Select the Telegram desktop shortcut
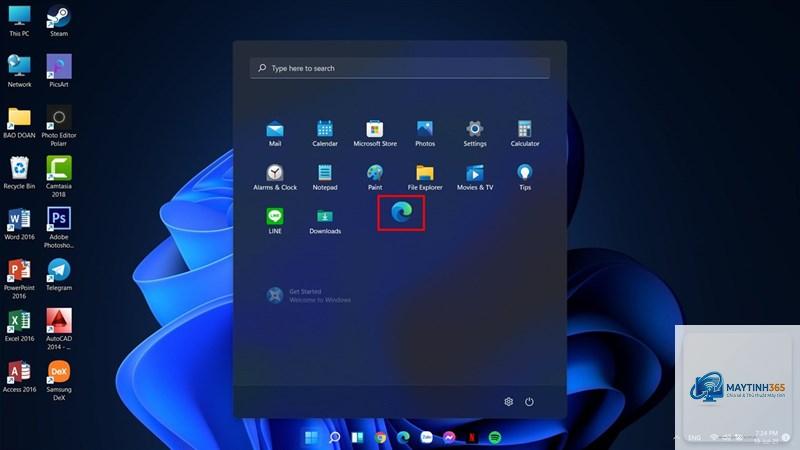This screenshot has height=450, width=800. [59, 274]
